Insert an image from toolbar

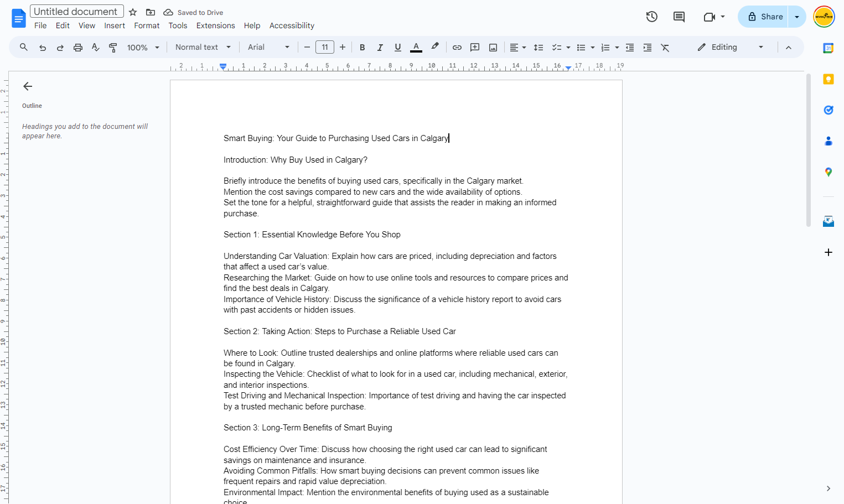493,48
